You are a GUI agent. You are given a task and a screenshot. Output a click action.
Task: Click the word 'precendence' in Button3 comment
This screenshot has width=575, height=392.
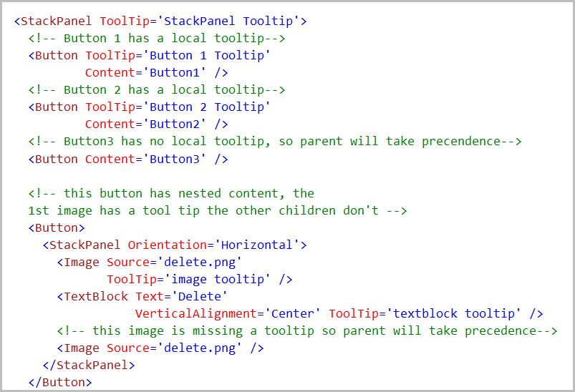[461, 142]
